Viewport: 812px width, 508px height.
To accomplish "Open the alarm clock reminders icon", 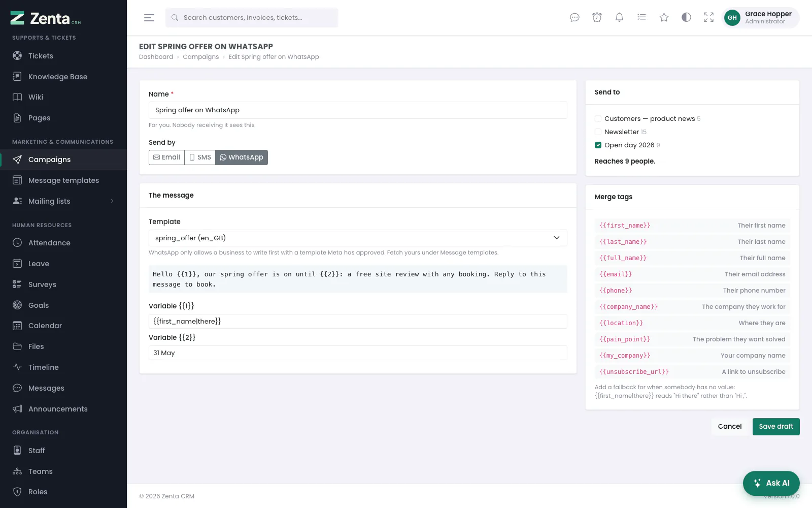I will 597,18.
